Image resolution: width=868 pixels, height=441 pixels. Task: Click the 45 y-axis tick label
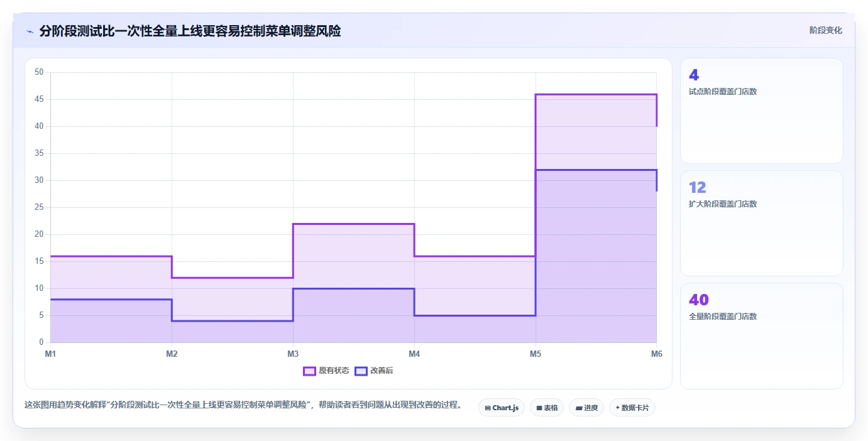39,99
